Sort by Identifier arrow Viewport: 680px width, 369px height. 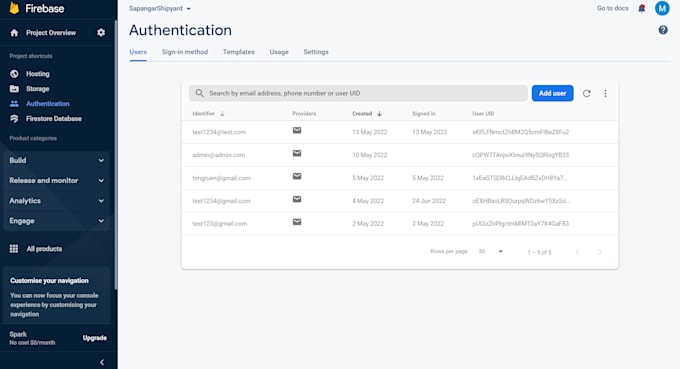point(222,114)
